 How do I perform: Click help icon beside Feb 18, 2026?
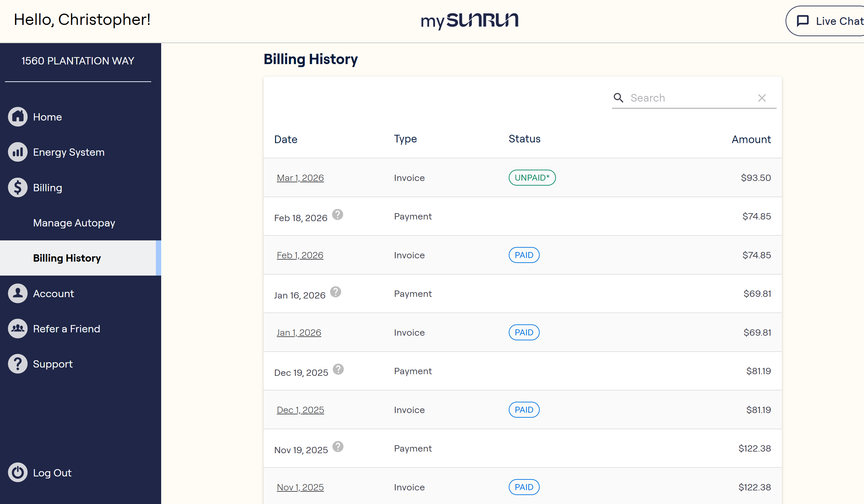[x=338, y=214]
